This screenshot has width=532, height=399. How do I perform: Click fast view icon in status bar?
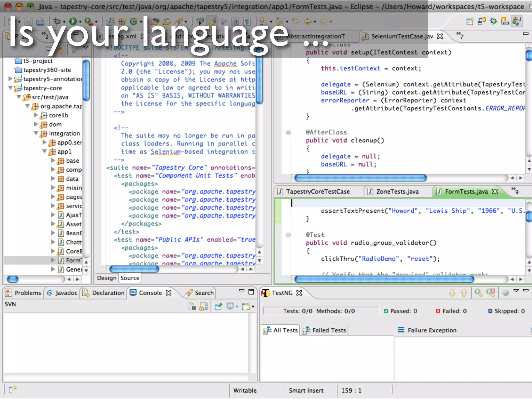point(12,389)
